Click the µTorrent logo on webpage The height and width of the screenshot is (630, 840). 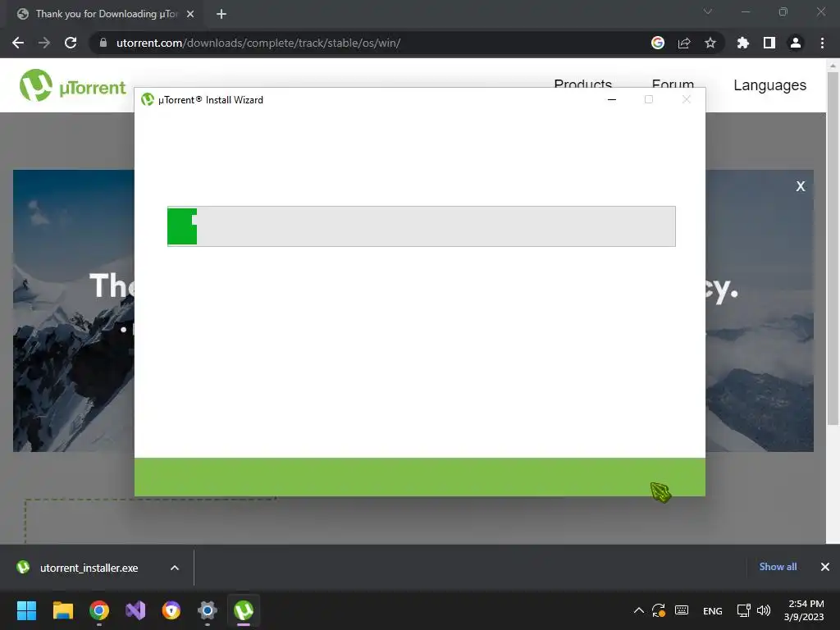pyautogui.click(x=73, y=85)
